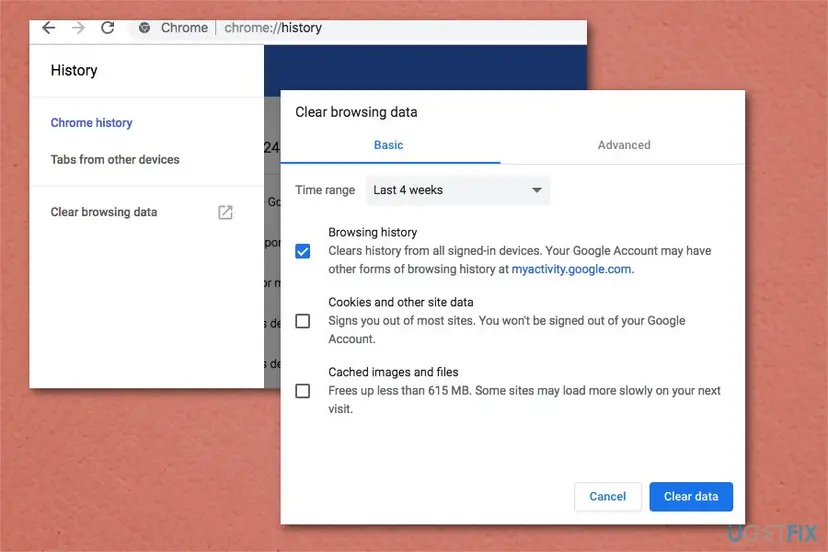Open Tabs from other devices
The image size is (828, 552).
[x=115, y=160]
